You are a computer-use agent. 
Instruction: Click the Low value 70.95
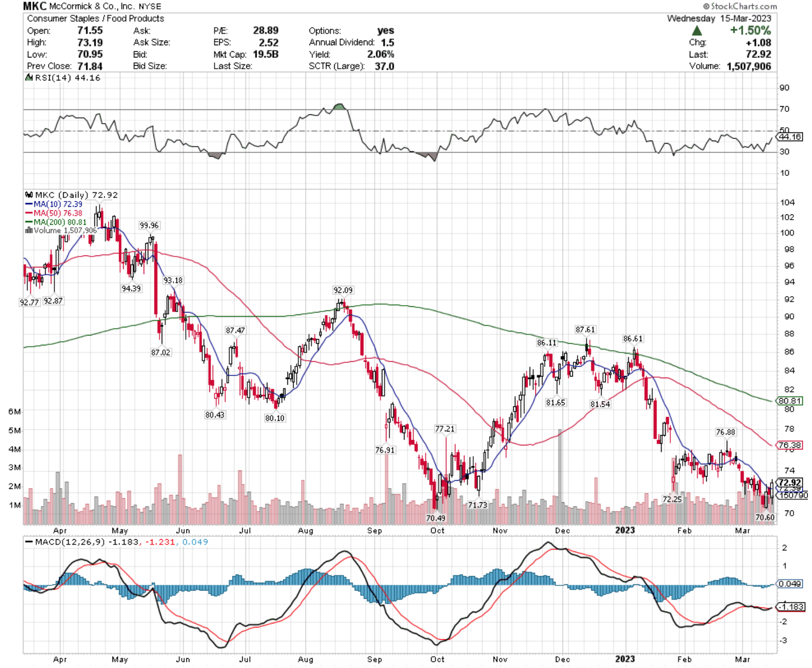click(x=90, y=54)
